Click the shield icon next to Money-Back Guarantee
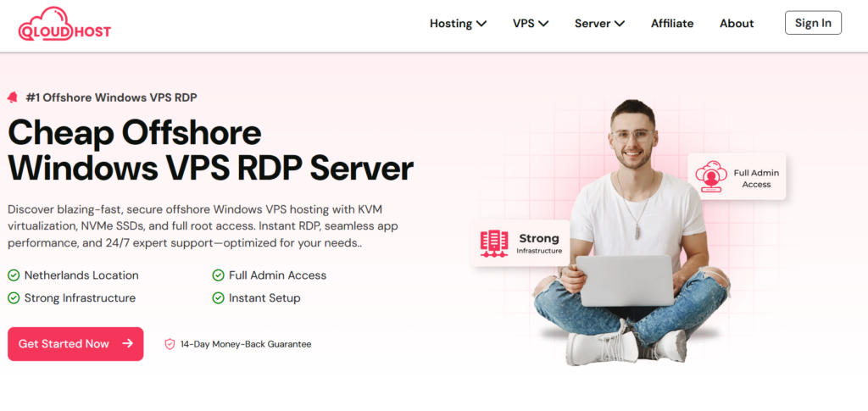 [x=170, y=344]
